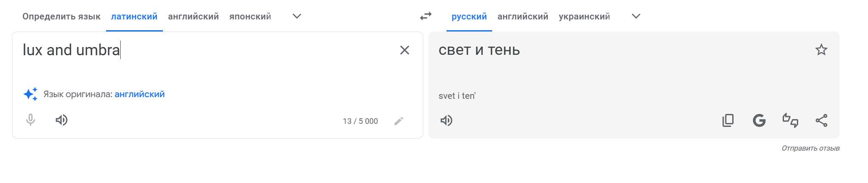Select "Определить язык" source tab
The image size is (868, 183).
point(61,16)
